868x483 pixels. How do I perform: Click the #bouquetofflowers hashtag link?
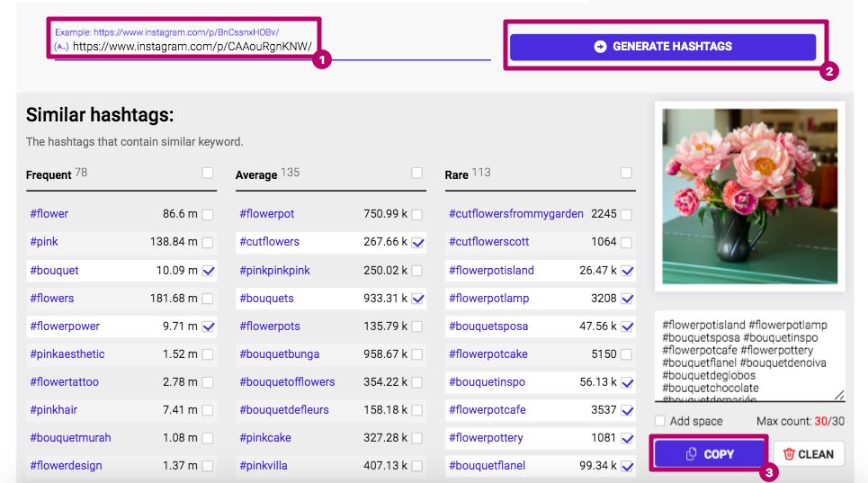click(x=287, y=382)
